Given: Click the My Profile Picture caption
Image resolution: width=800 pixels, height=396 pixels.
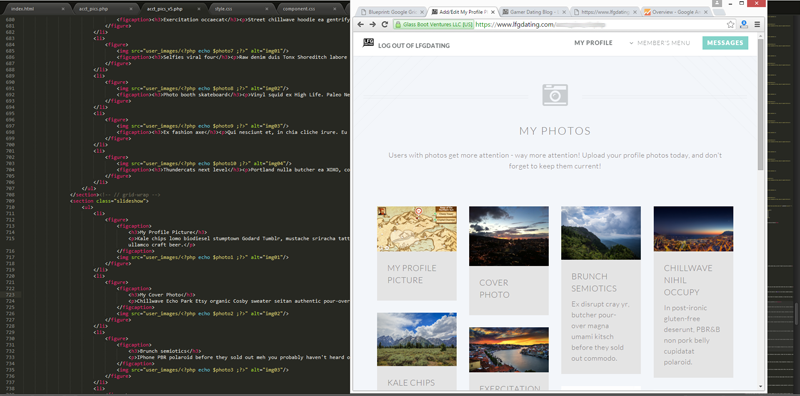Looking at the screenshot, I should tap(412, 274).
